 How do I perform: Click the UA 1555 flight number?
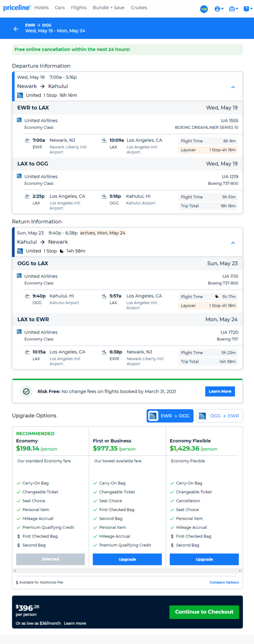click(230, 120)
